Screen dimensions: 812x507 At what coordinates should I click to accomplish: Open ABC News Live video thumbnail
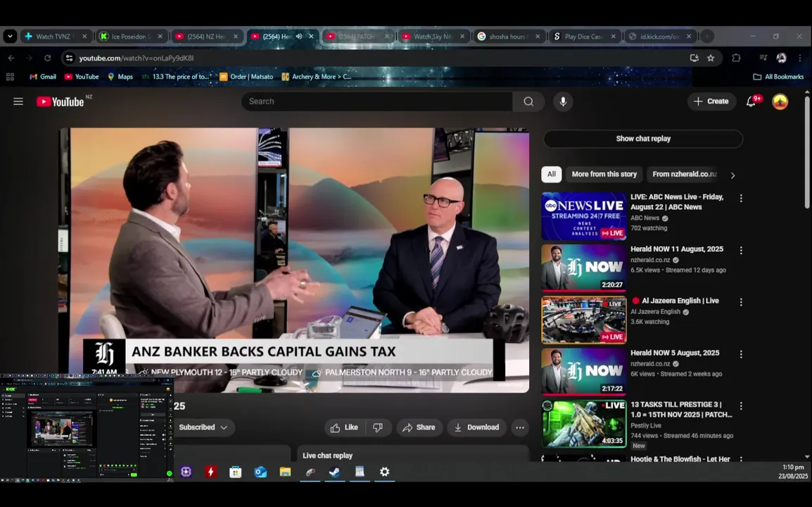point(584,216)
